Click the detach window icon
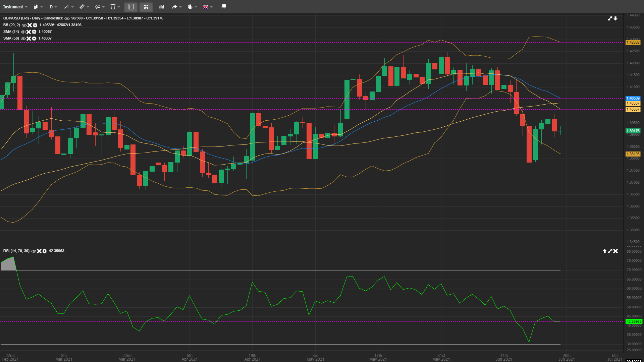644x362 pixels. (x=223, y=7)
